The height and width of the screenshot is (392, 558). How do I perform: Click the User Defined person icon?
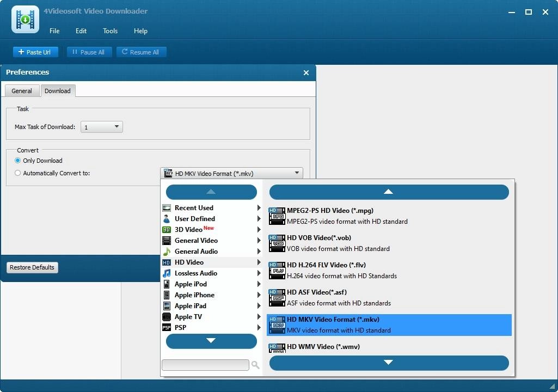167,219
